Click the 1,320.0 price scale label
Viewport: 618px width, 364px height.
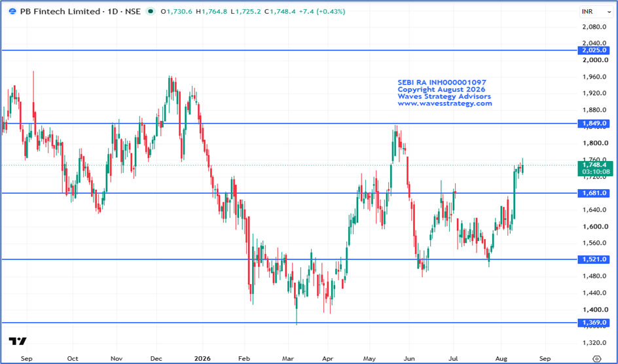pyautogui.click(x=594, y=343)
